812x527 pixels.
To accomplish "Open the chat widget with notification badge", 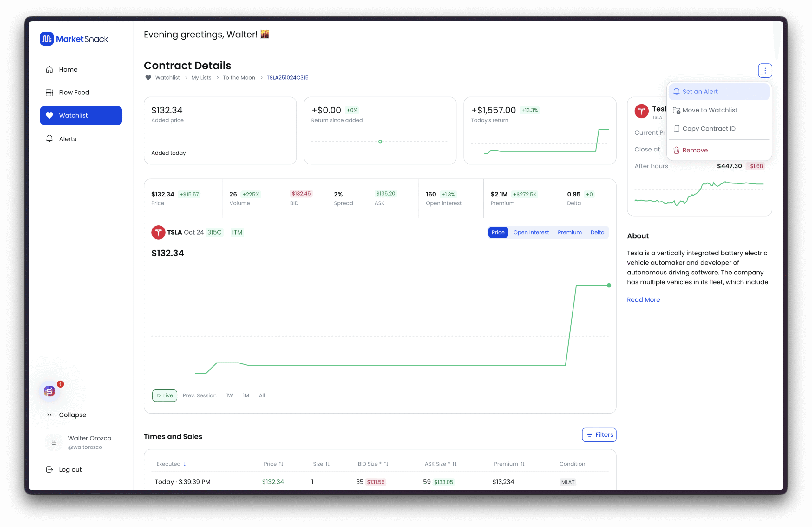I will click(49, 391).
